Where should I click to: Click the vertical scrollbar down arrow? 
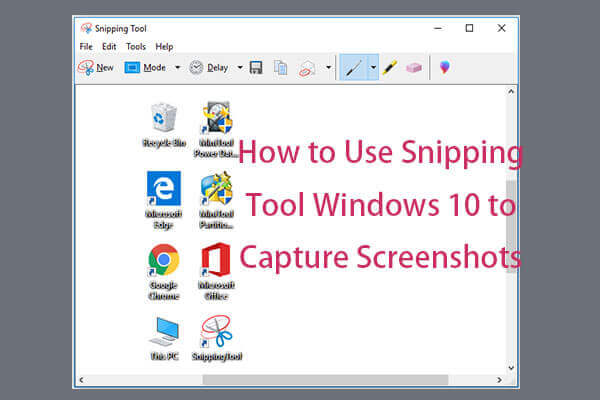[511, 368]
